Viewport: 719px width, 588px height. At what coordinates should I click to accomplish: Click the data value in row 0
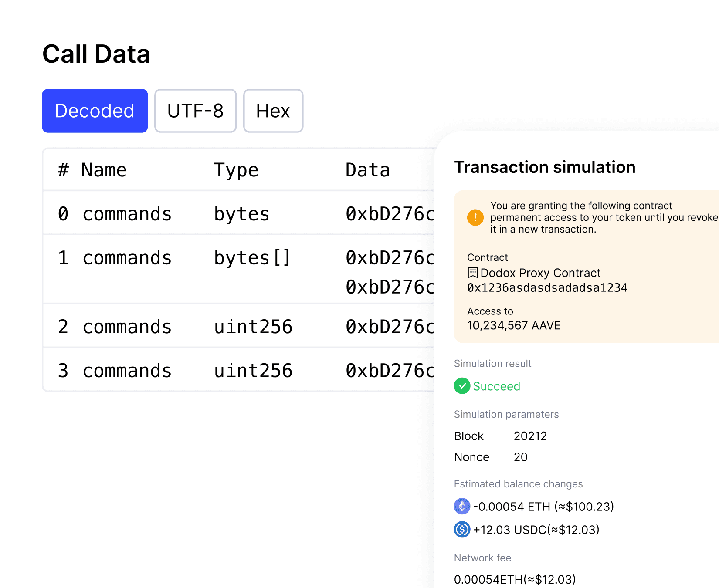coord(390,214)
